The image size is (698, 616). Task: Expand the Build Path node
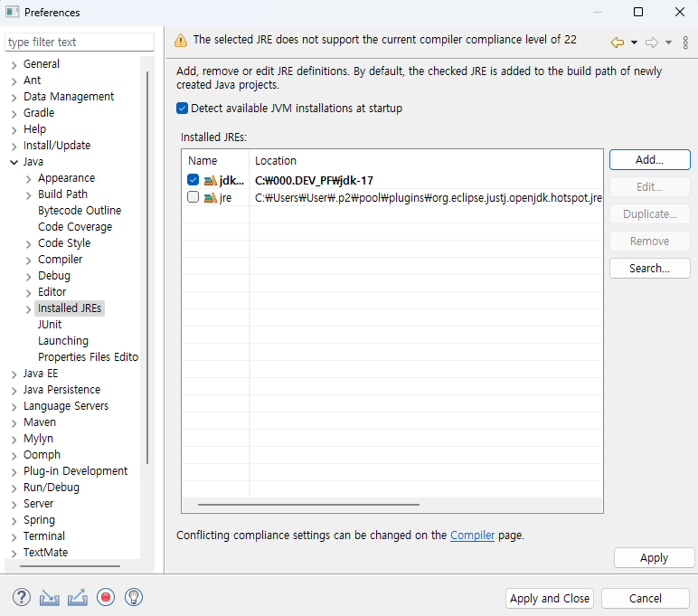pyautogui.click(x=29, y=195)
